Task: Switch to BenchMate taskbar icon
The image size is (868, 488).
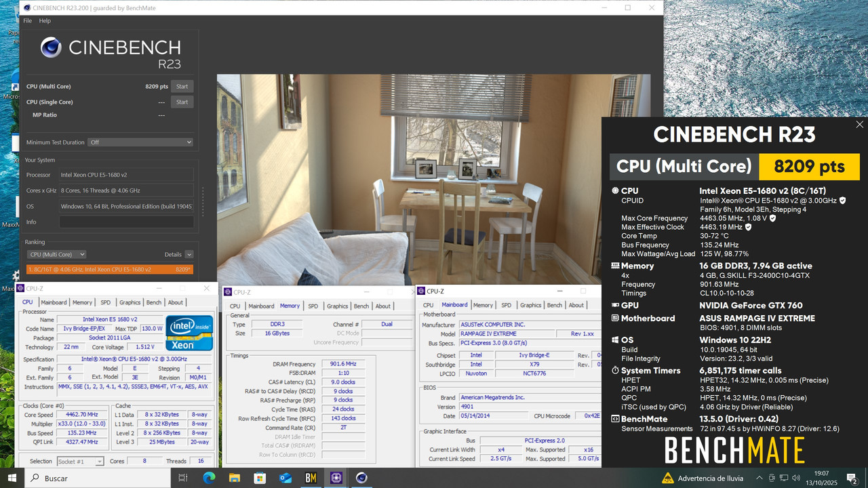Action: pos(311,478)
